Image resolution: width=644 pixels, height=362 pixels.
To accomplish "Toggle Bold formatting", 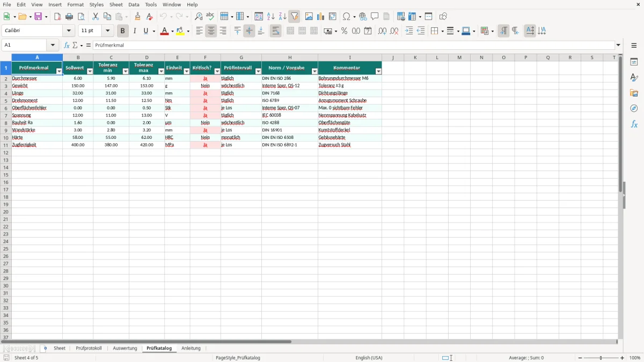I will 123,31.
